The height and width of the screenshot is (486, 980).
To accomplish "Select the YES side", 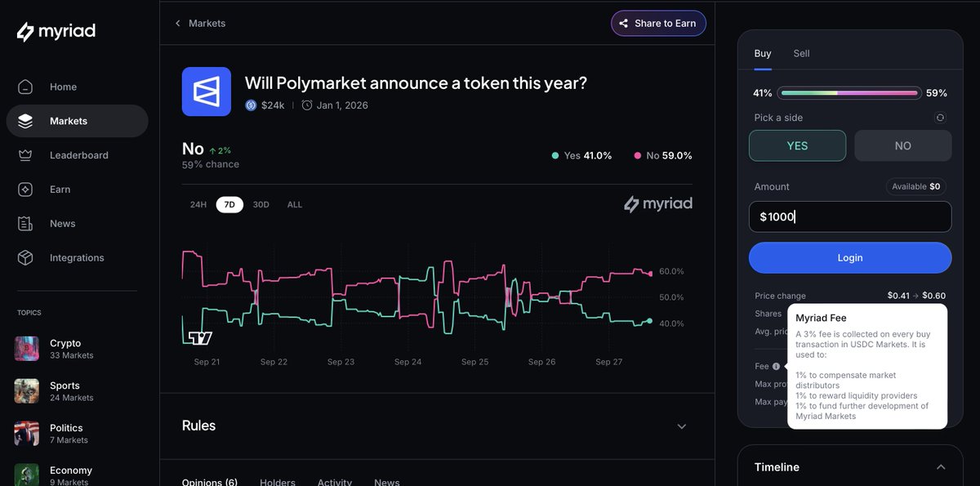I will click(x=797, y=146).
